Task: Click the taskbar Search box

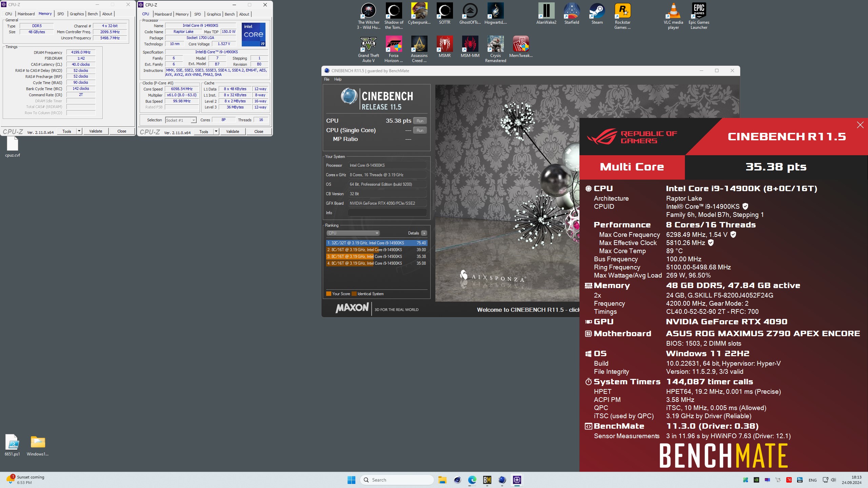Action: tap(397, 480)
